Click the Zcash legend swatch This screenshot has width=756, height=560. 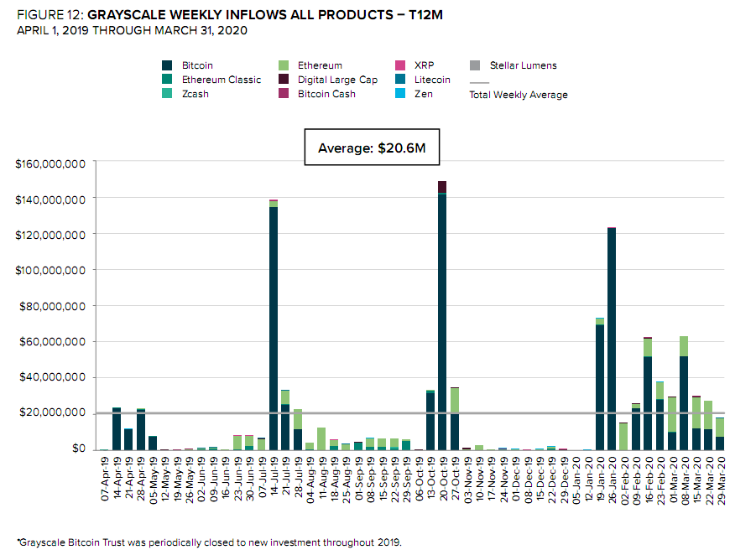click(167, 93)
